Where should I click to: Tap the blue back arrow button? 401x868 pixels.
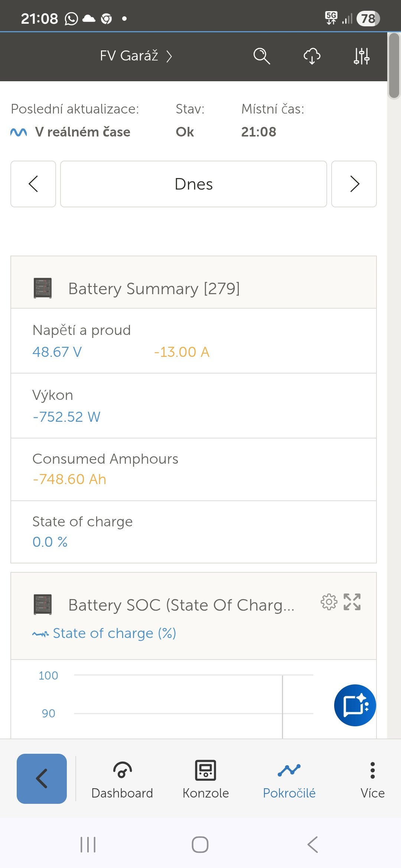[42, 779]
